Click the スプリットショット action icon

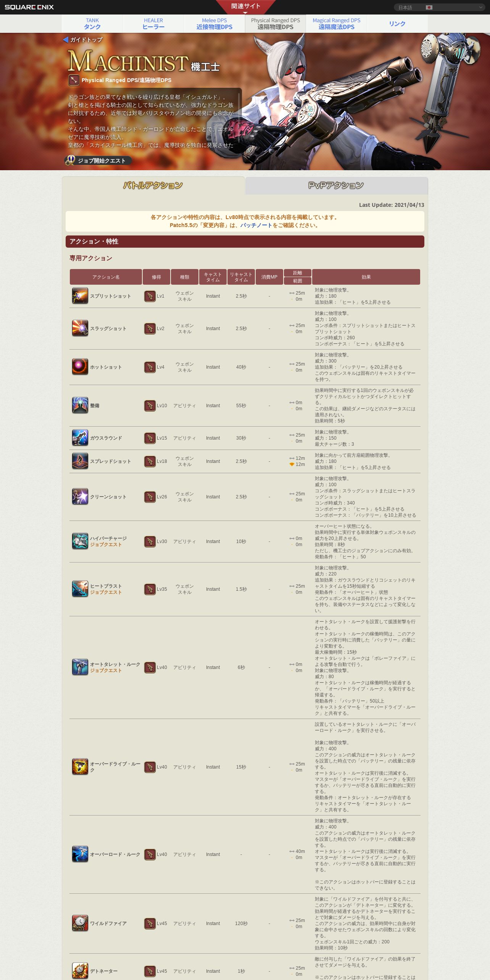point(80,296)
